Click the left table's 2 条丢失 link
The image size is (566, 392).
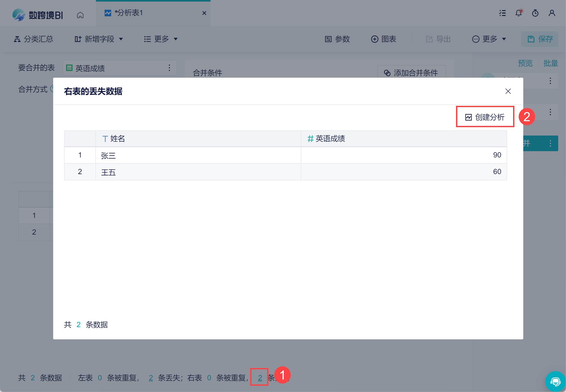(151, 378)
